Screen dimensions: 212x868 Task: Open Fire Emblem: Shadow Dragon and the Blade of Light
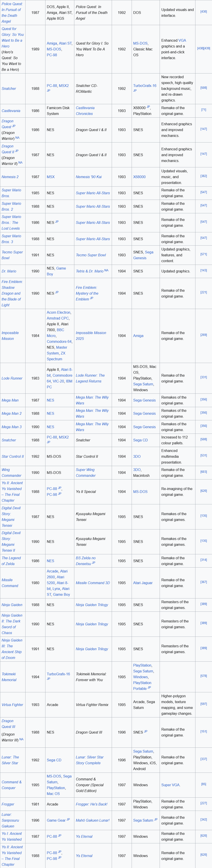coord(12,294)
